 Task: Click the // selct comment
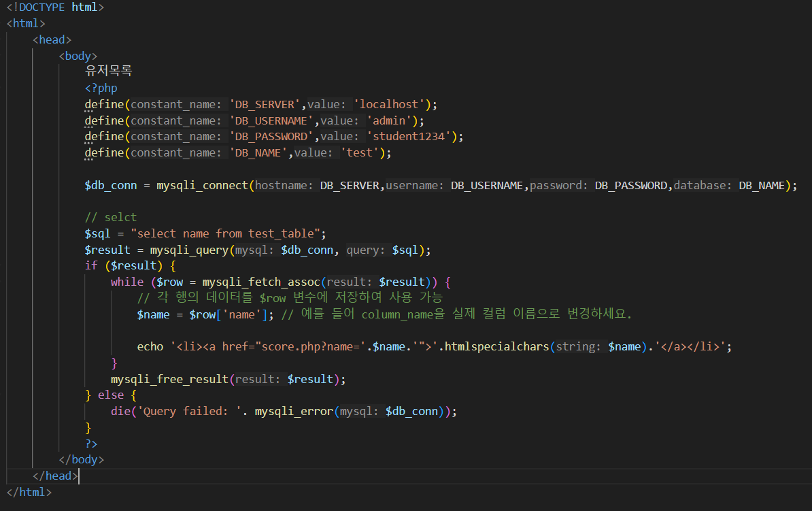111,217
